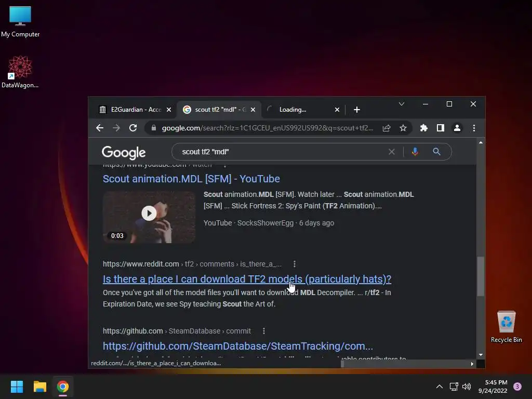
Task: Open the Chrome profile avatar menu
Action: (x=457, y=128)
